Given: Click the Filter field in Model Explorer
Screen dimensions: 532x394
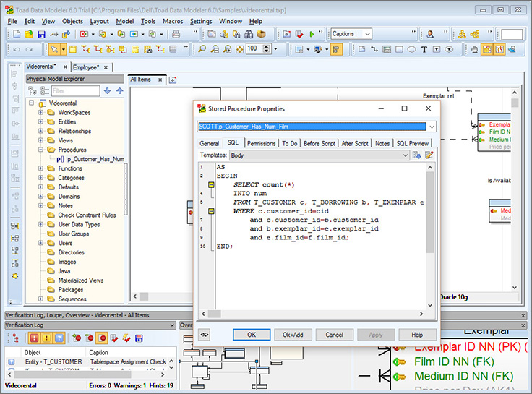Looking at the screenshot, I should (x=75, y=90).
